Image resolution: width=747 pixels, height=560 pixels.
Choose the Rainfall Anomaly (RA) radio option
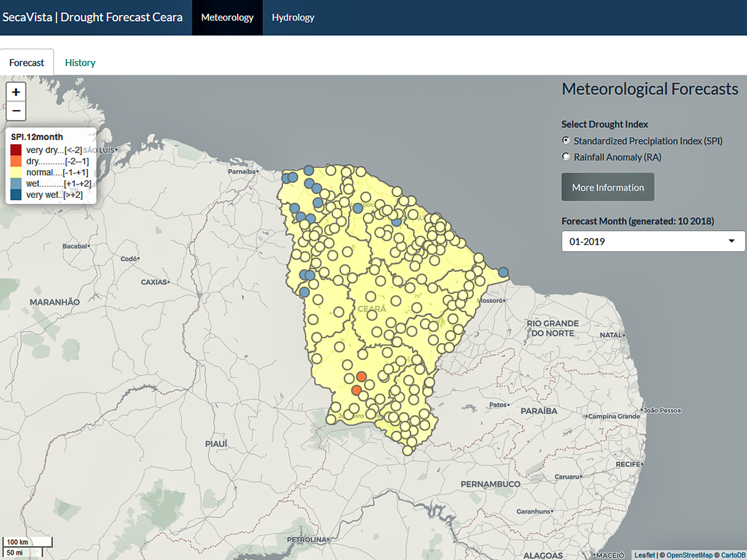pyautogui.click(x=566, y=157)
